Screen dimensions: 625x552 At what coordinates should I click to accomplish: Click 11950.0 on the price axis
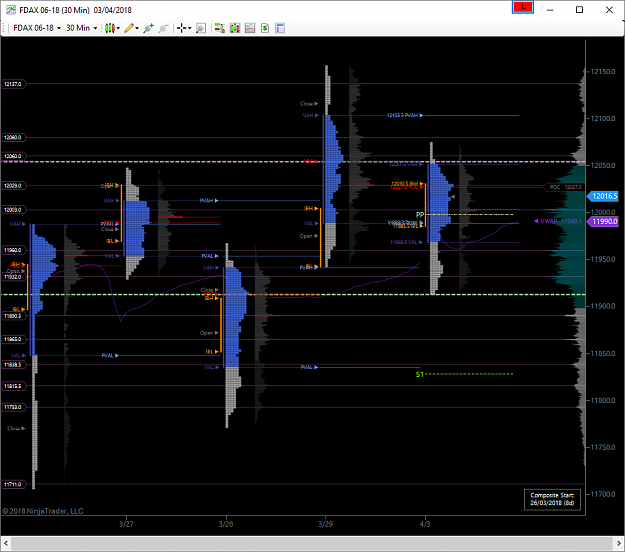603,259
